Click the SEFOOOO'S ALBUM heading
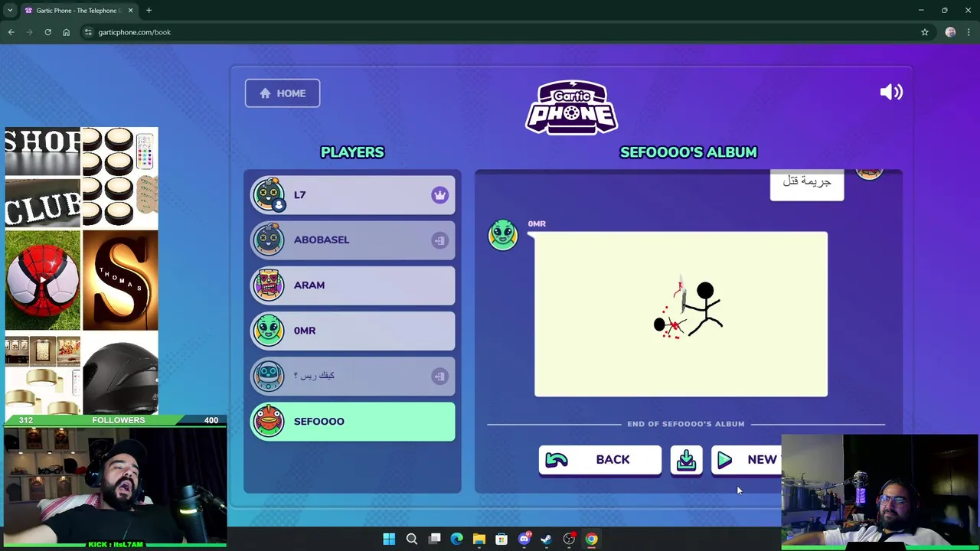Viewport: 980px width, 551px height. (x=688, y=152)
